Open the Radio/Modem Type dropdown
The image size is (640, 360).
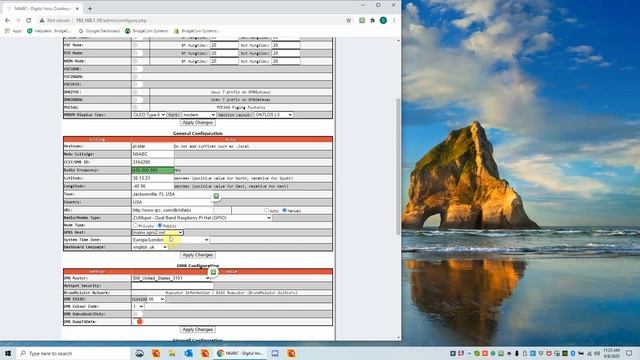click(202, 218)
